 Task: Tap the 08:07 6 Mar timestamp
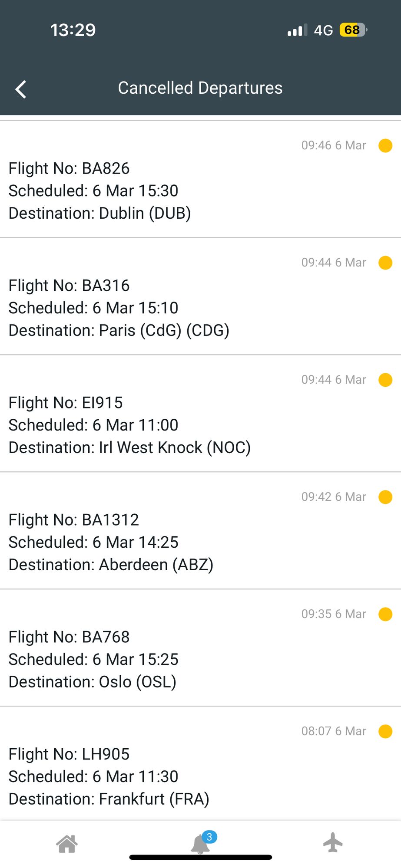tap(334, 731)
